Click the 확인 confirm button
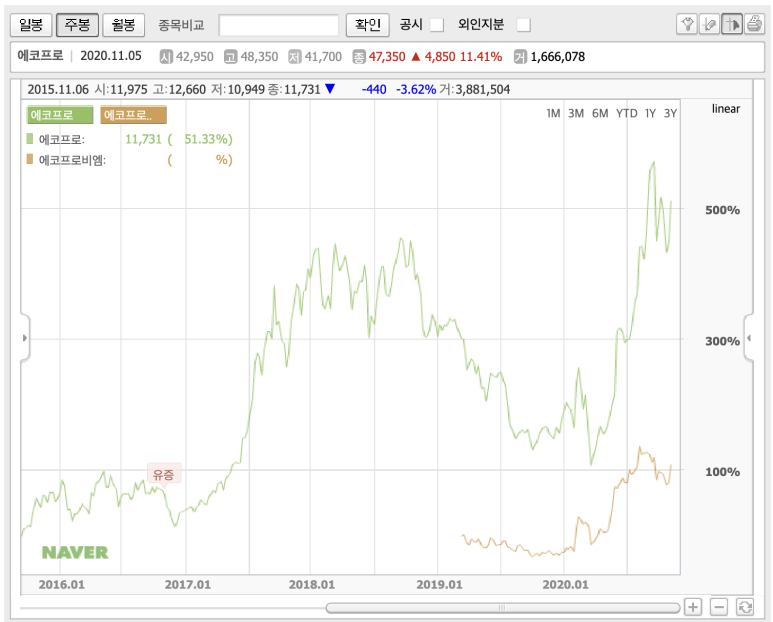 coord(368,25)
